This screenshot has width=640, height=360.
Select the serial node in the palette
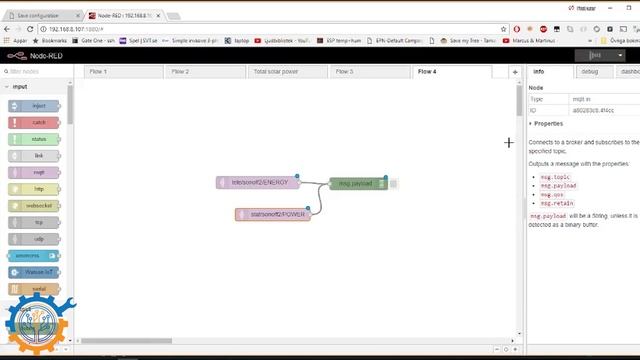(34, 289)
